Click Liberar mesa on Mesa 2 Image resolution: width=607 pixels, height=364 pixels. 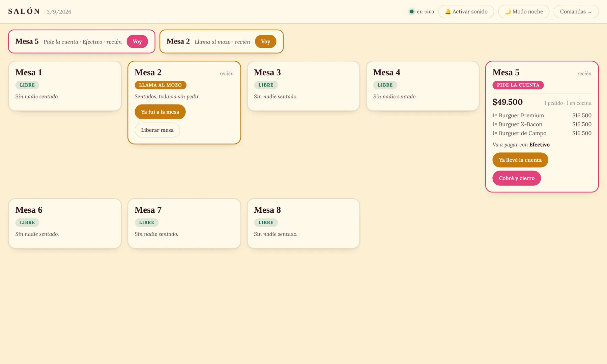[157, 130]
